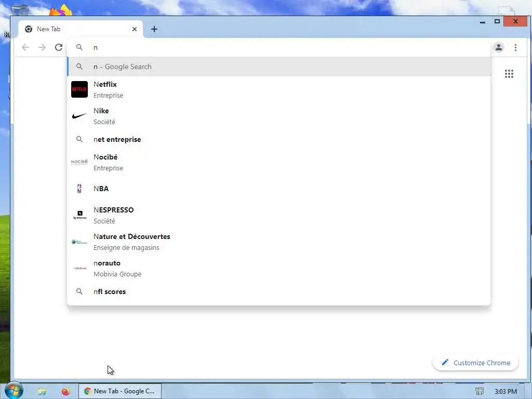
Task: Click the browser back arrow
Action: click(25, 47)
